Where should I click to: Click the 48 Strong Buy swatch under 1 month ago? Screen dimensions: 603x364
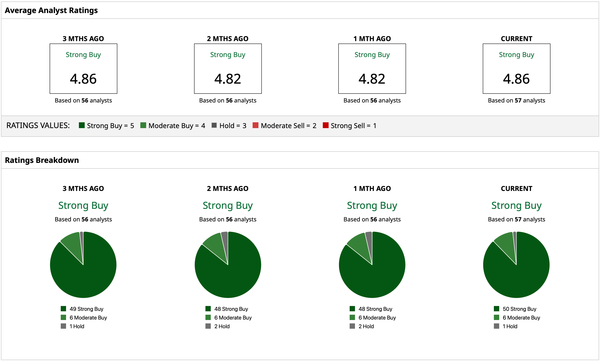coord(352,308)
